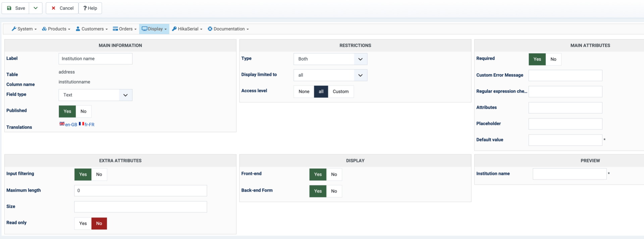Set Required to No

553,59
